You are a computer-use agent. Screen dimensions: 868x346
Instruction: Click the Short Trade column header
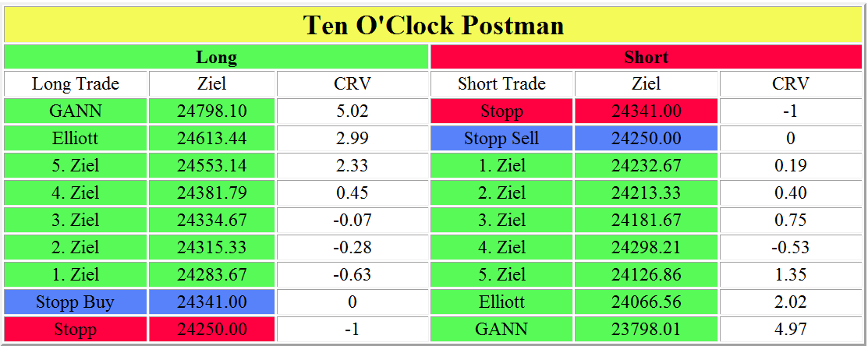click(x=501, y=83)
